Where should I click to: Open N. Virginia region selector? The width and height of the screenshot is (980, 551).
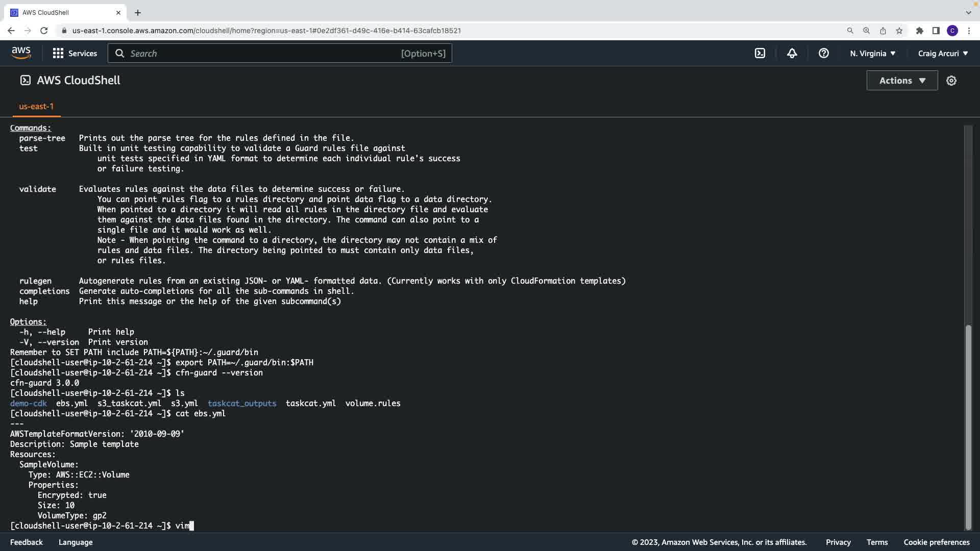tap(872, 53)
